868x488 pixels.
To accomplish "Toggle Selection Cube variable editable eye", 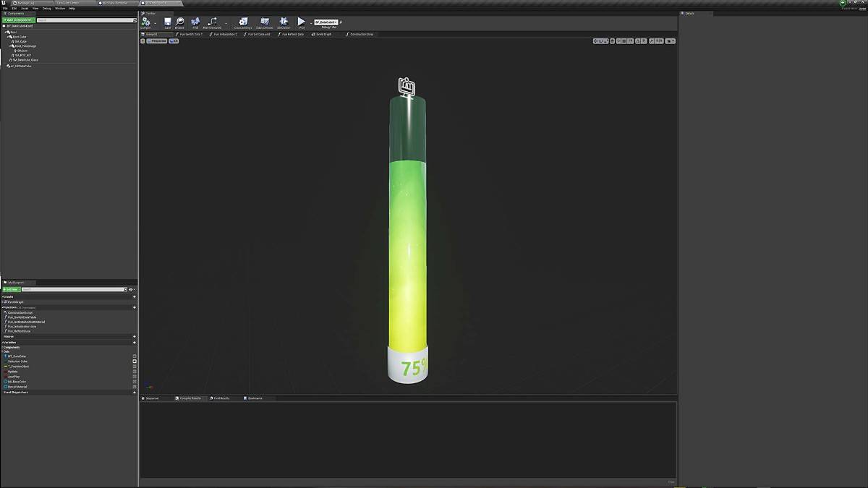I will [x=135, y=361].
